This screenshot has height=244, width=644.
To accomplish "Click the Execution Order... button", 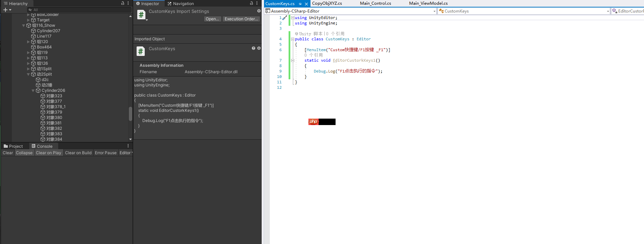I will pos(241,19).
